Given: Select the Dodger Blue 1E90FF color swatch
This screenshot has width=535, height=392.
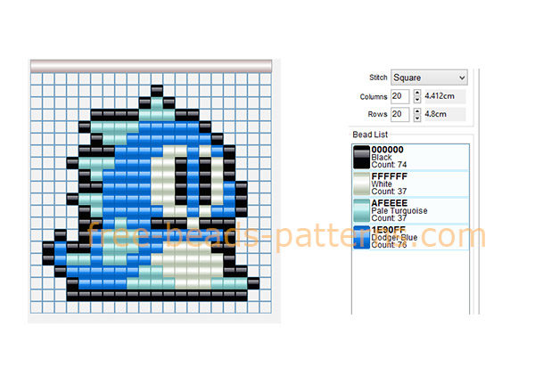Looking at the screenshot, I should [x=361, y=237].
